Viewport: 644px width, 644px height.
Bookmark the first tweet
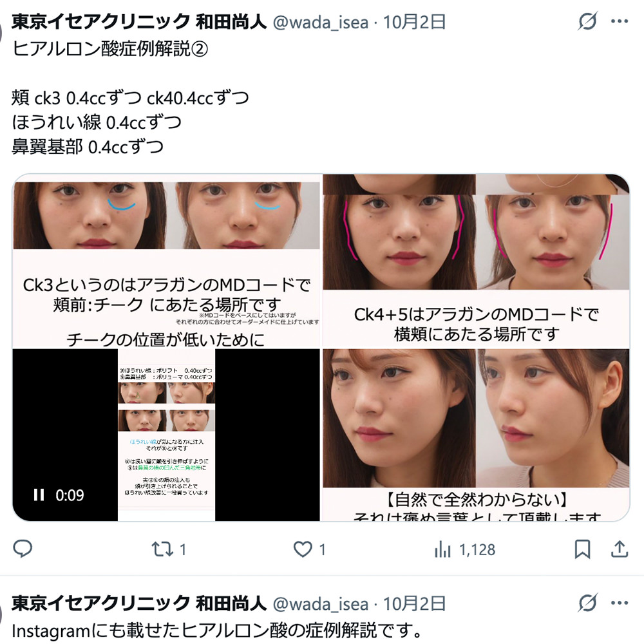[582, 549]
